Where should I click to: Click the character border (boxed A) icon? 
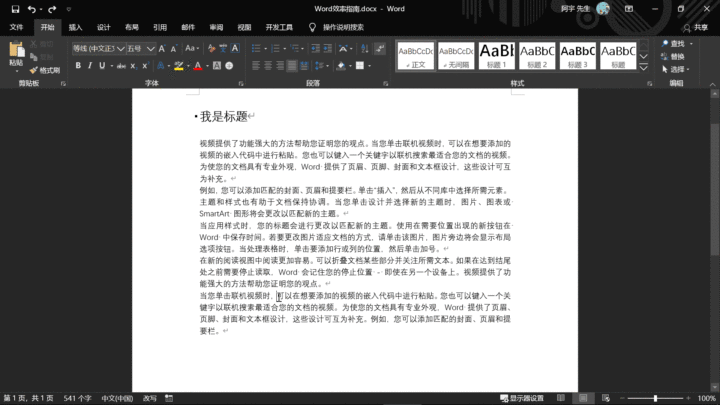tap(235, 49)
